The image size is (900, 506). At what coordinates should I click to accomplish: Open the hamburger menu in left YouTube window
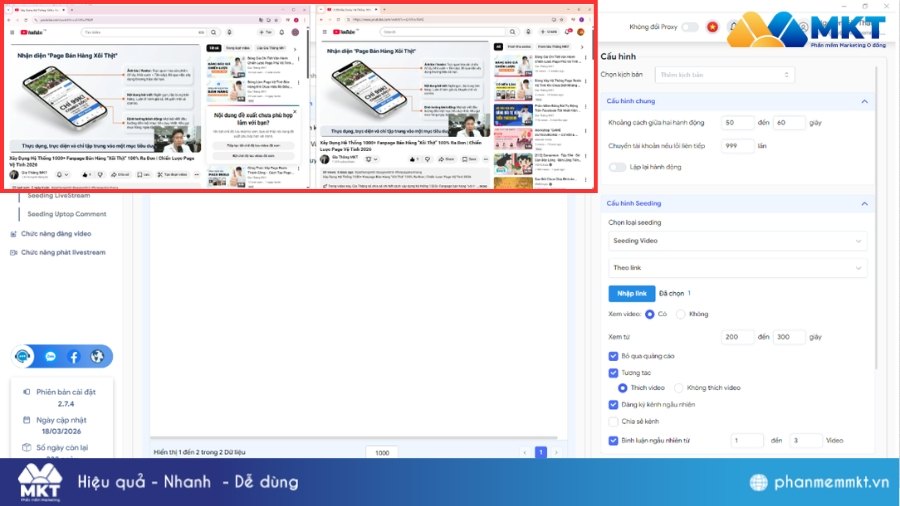click(12, 33)
